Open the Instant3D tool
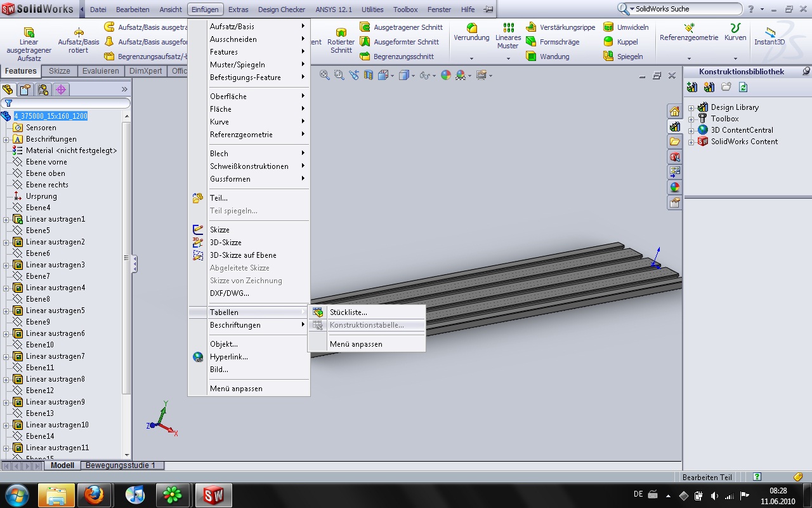 (769, 35)
